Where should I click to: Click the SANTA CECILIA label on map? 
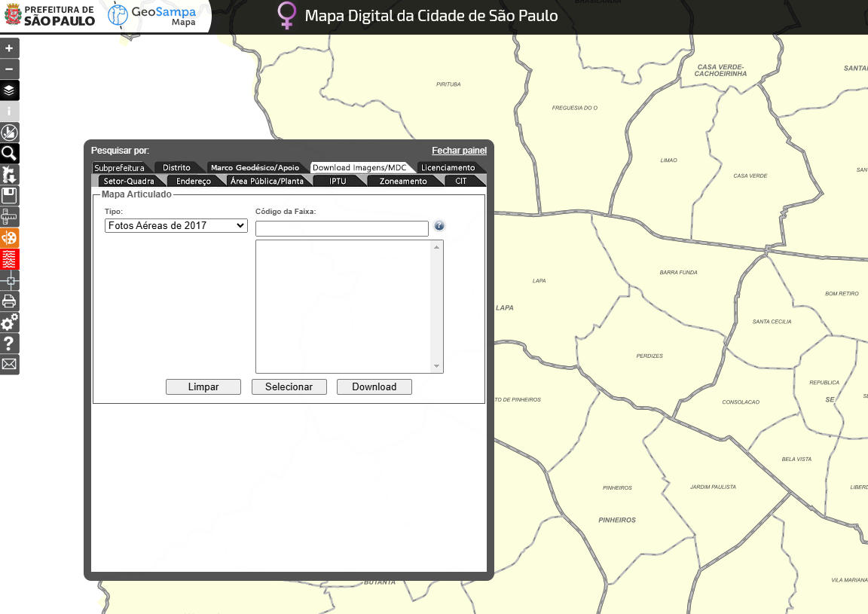[772, 322]
